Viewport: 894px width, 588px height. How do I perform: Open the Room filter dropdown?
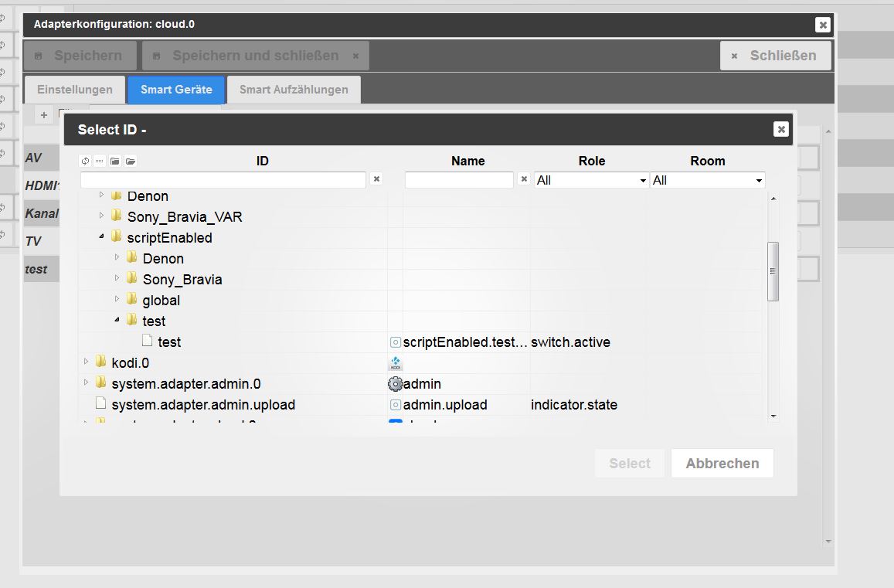pos(708,180)
